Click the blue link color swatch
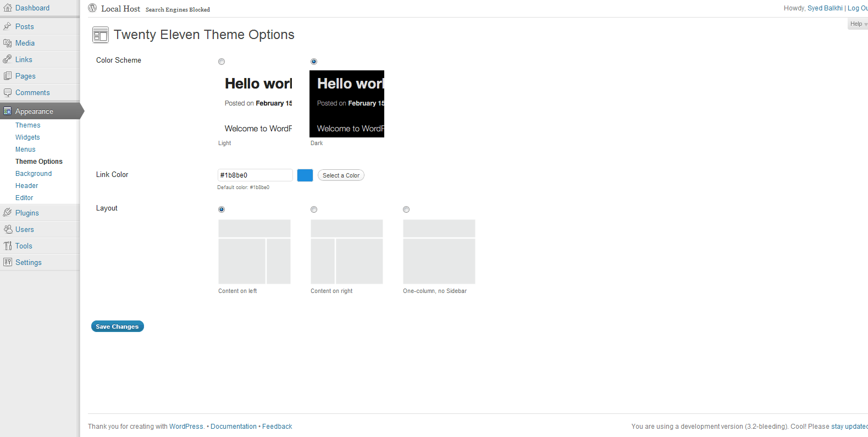 (x=305, y=175)
